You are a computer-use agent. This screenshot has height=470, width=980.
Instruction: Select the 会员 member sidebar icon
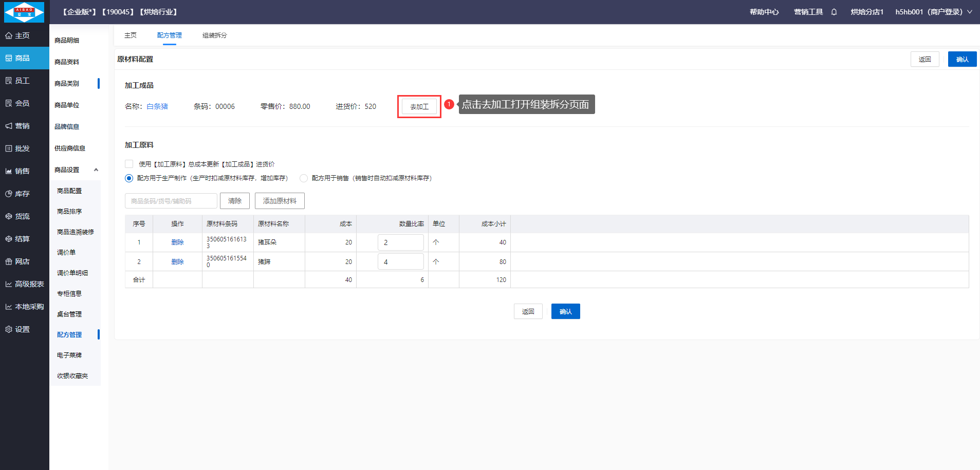tap(9, 103)
